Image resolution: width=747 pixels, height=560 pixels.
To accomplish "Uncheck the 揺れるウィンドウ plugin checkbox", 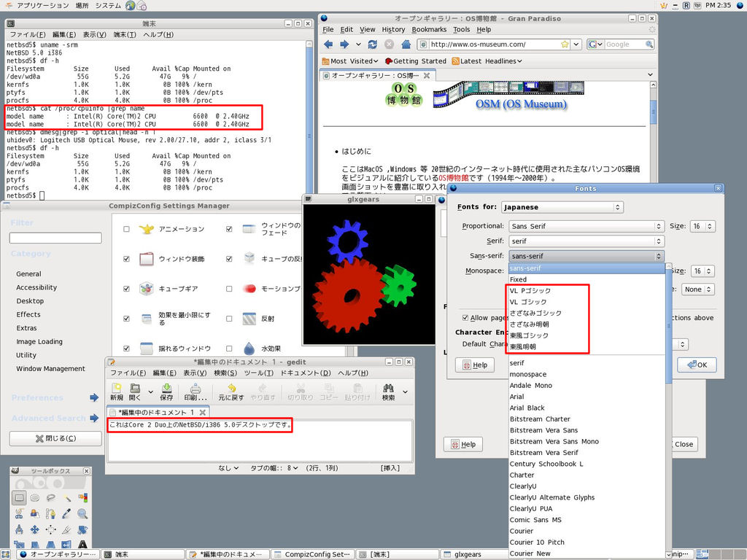I will [126, 349].
